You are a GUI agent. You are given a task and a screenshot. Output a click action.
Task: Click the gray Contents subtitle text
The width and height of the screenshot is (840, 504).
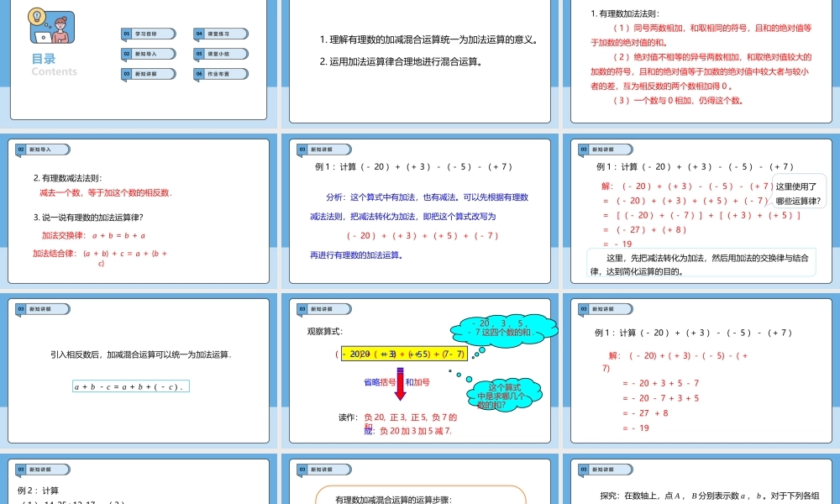pos(54,71)
